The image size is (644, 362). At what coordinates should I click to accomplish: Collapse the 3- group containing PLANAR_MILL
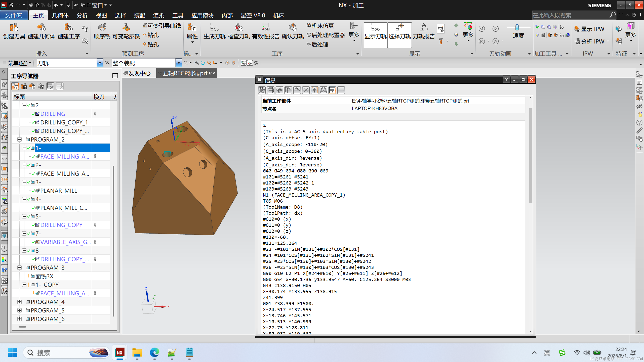tap(24, 182)
